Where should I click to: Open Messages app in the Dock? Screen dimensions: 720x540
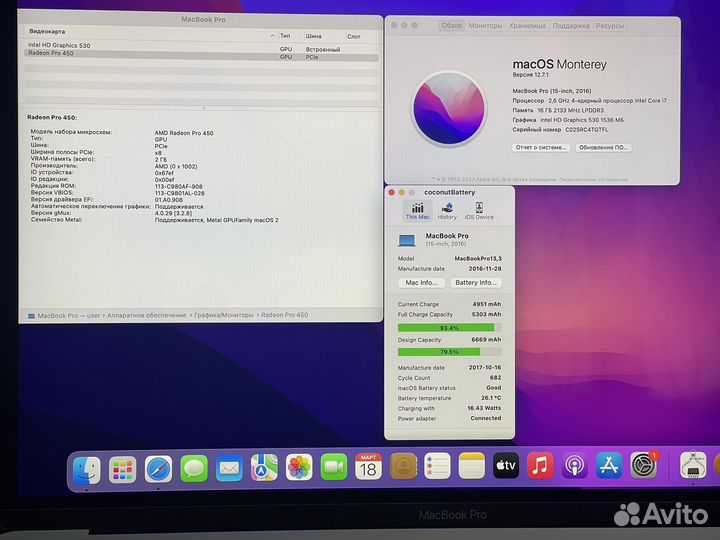tap(194, 469)
